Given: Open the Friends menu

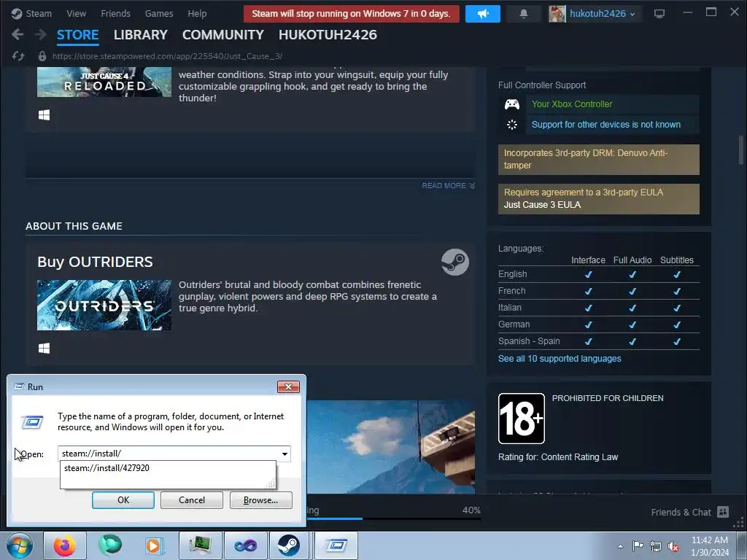Looking at the screenshot, I should [x=115, y=13].
